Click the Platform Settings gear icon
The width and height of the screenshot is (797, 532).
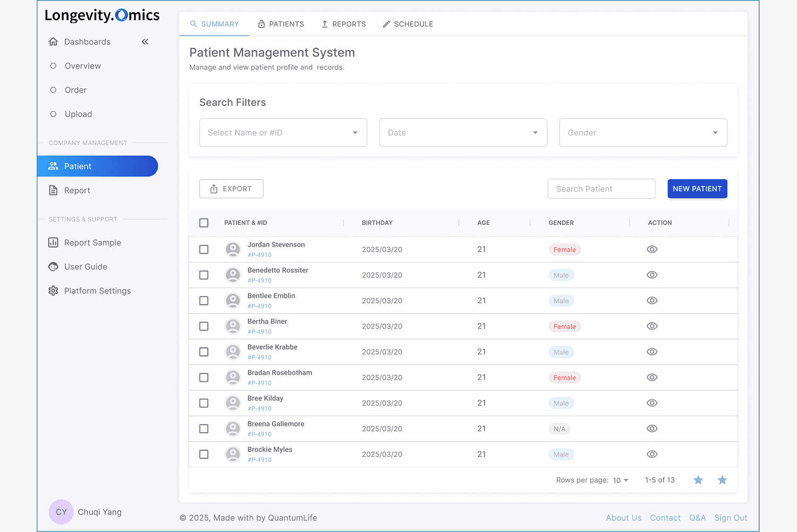point(53,291)
